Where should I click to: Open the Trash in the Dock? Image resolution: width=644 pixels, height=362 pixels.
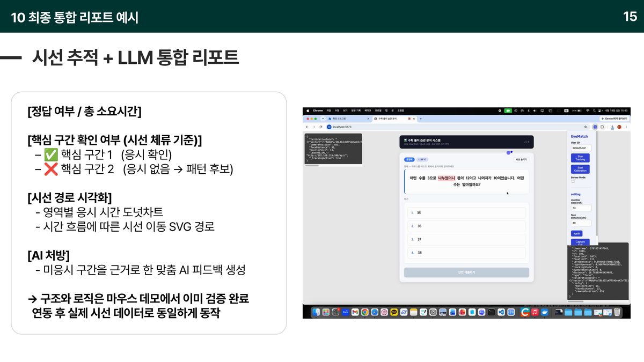pos(617,312)
